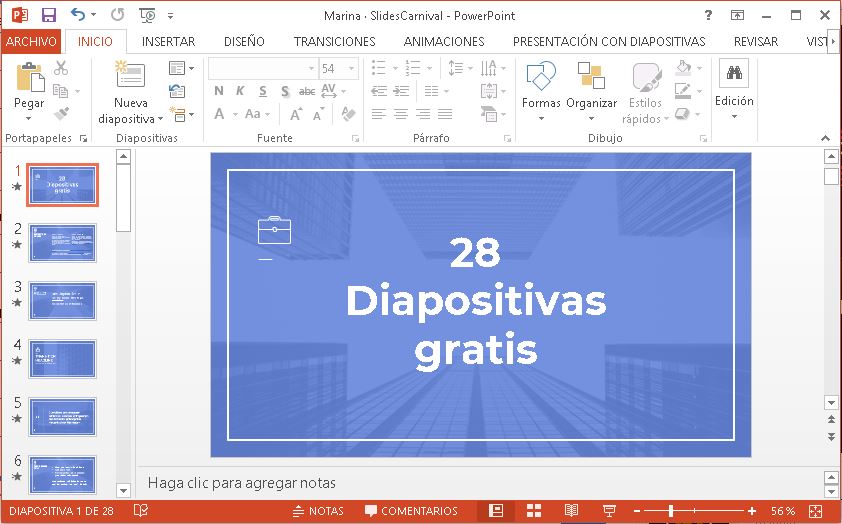Viewport: 842px width, 524px height.
Task: Toggle the NOTAS pane
Action: 318,511
